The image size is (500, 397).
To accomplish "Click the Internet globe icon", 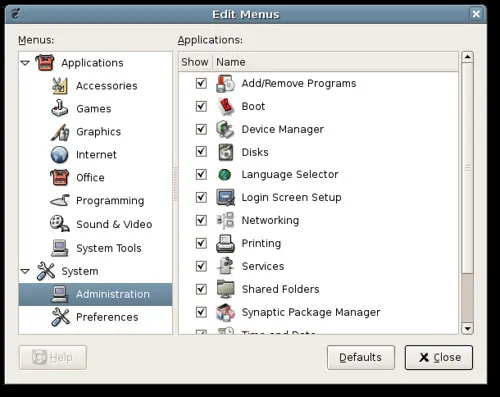I will [x=60, y=154].
